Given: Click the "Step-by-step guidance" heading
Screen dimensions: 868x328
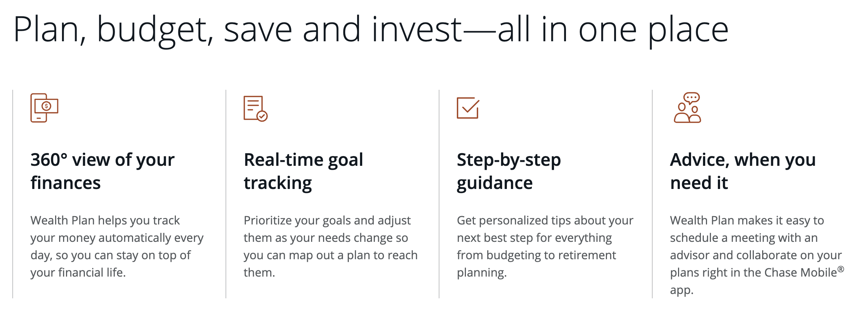Looking at the screenshot, I should pos(508,171).
